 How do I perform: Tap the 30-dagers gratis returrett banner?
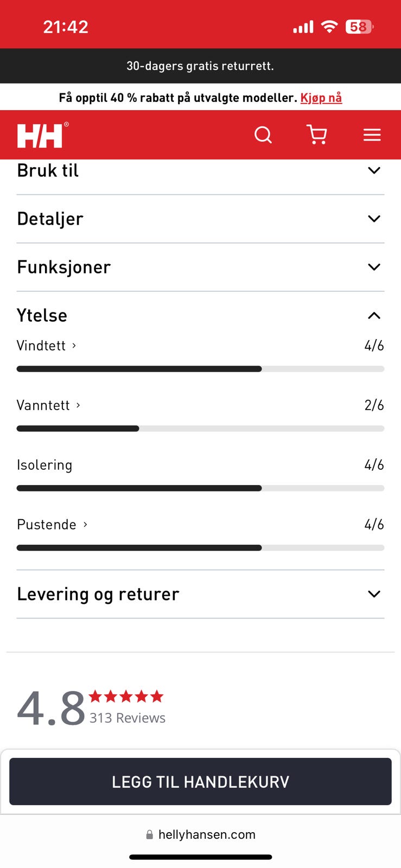click(200, 66)
